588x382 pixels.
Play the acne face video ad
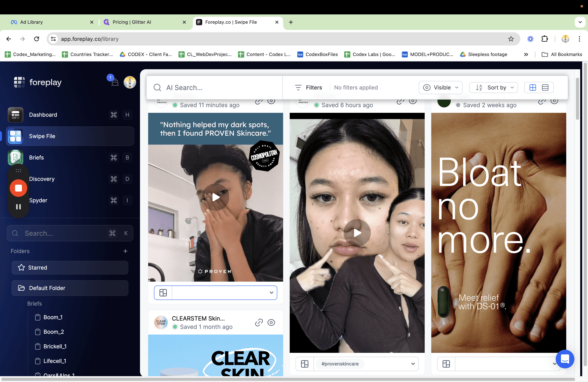(357, 233)
